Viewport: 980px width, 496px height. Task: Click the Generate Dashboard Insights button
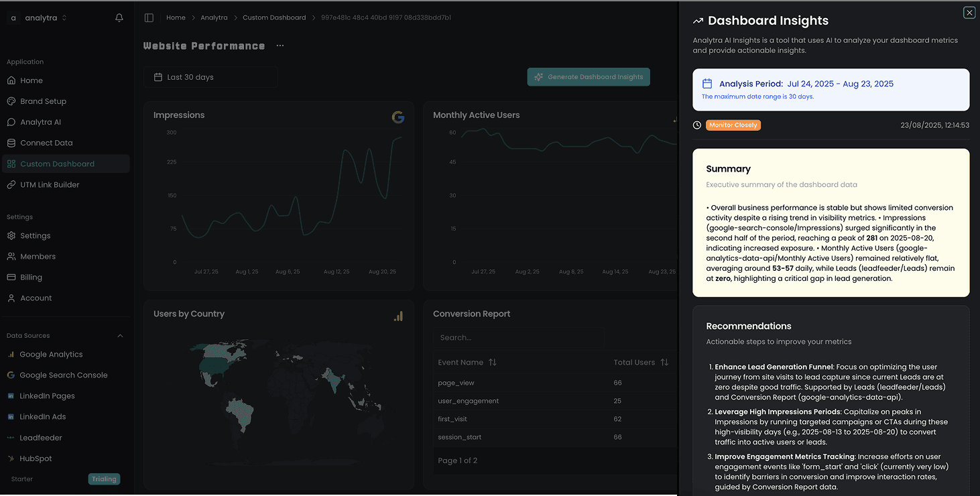[x=588, y=76]
